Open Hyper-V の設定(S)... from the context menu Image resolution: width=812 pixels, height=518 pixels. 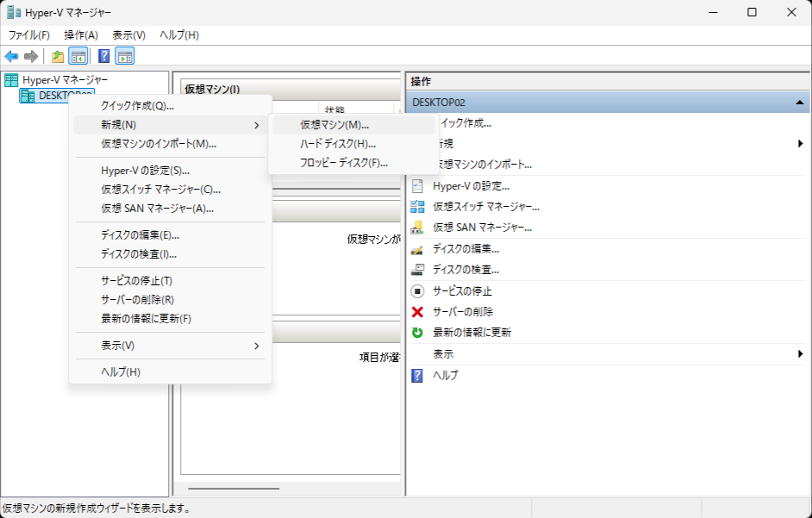tap(170, 171)
